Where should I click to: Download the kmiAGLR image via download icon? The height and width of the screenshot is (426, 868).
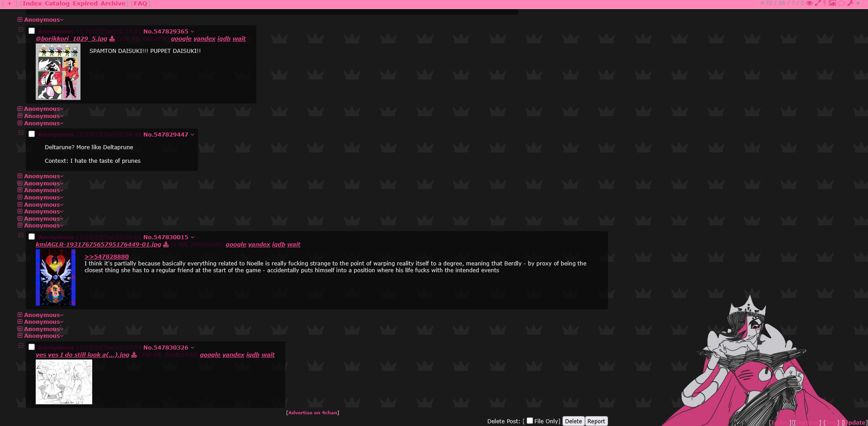click(166, 244)
